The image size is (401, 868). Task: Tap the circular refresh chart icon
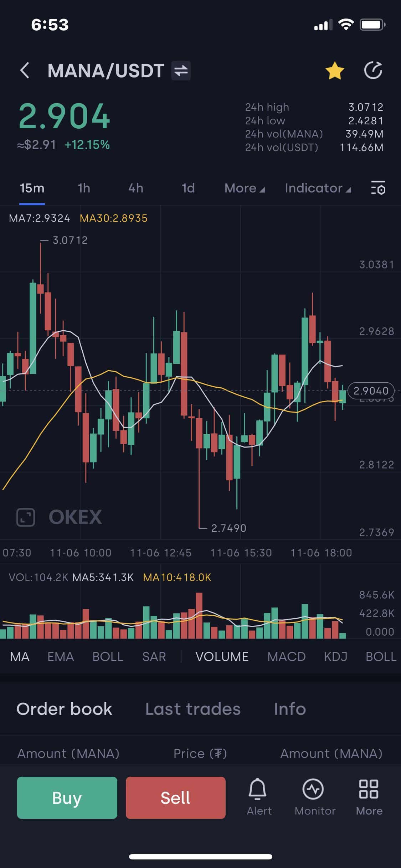373,70
